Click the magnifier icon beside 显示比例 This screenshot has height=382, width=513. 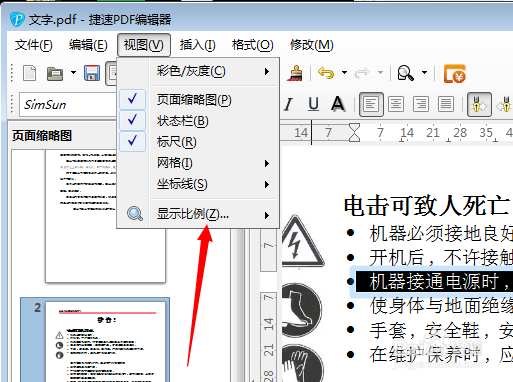[135, 214]
